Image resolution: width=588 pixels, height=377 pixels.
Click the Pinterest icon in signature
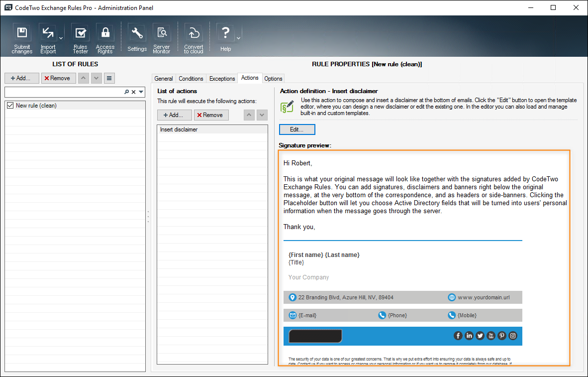pos(502,336)
